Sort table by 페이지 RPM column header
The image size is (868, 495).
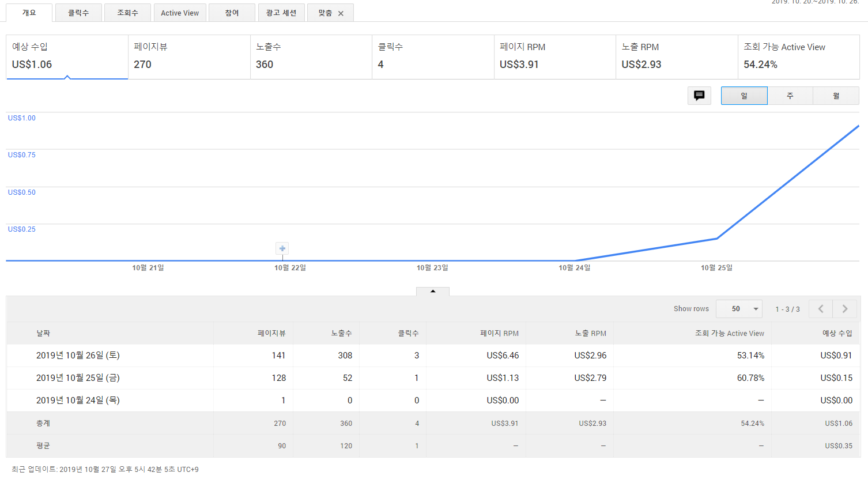(x=499, y=333)
